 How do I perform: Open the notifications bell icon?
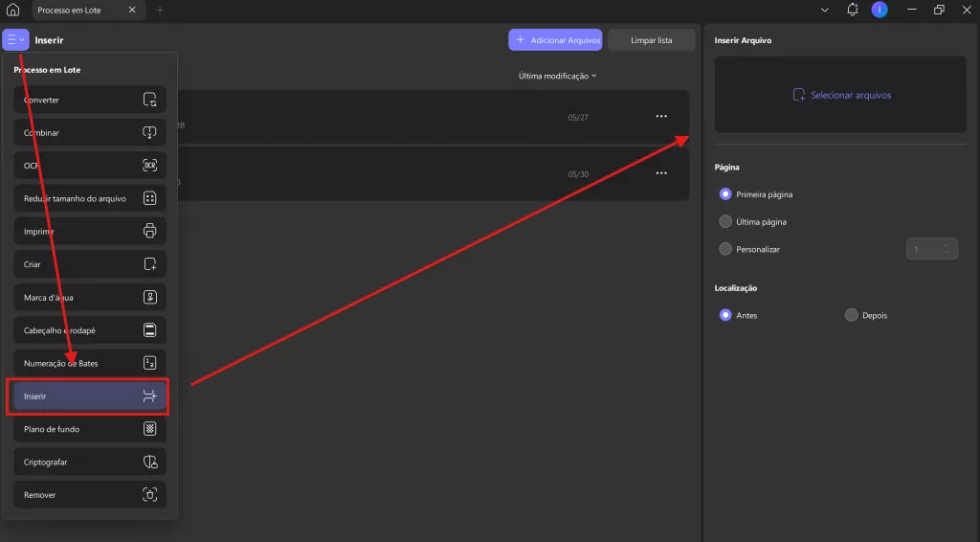[852, 10]
